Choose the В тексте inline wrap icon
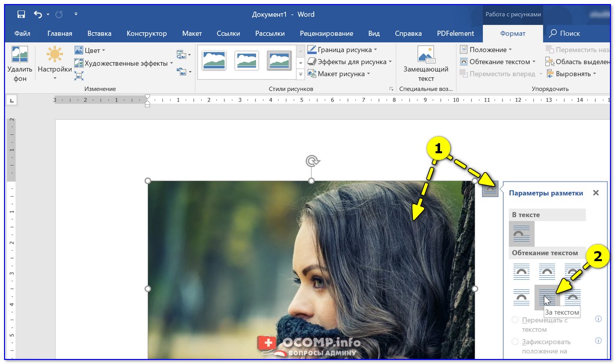Viewport: 615px width, 364px height. tap(521, 234)
